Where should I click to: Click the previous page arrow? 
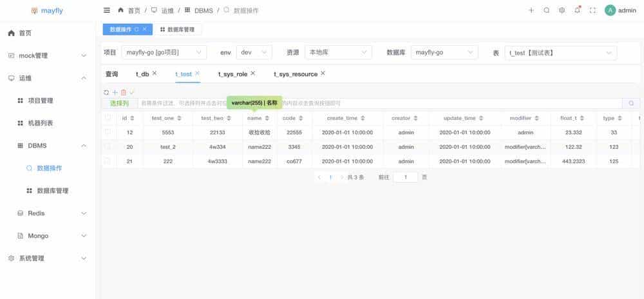(319, 177)
